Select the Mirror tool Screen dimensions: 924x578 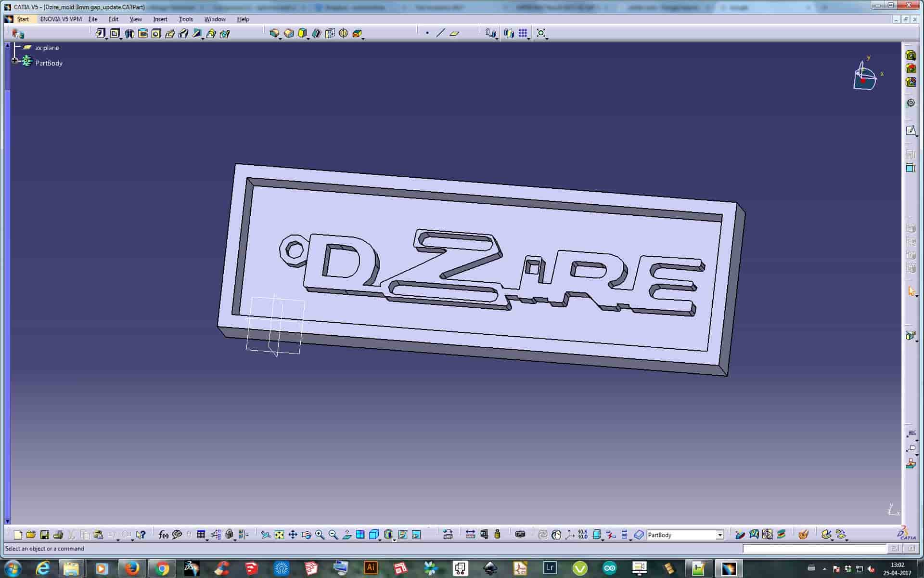coord(509,33)
